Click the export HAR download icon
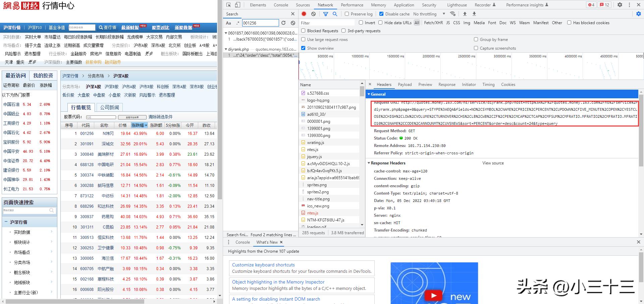The height and width of the screenshot is (304, 644). 474,14
